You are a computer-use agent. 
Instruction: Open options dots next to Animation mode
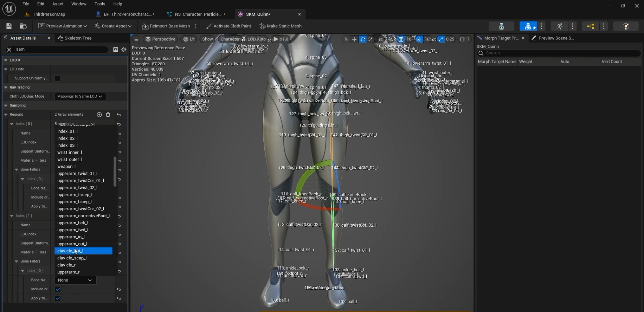[x=573, y=26]
